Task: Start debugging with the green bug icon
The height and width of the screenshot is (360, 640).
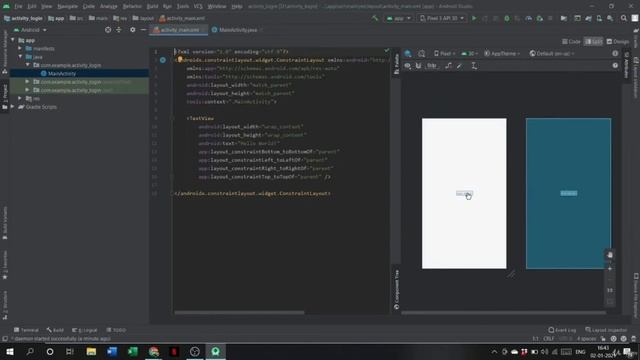Action: 507,18
